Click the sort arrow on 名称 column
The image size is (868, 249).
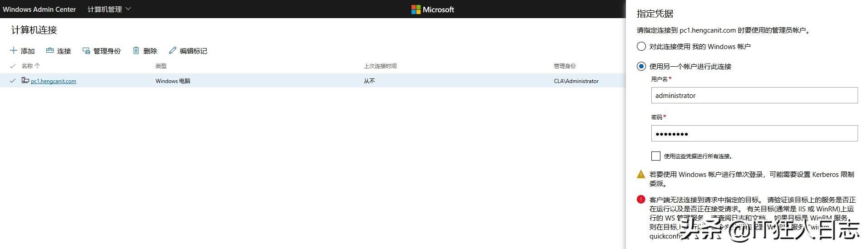(x=37, y=66)
